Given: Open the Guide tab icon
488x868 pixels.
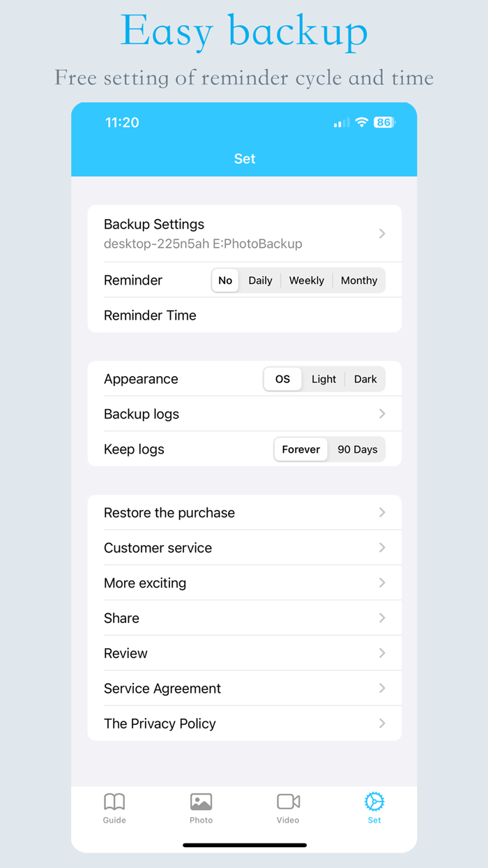Looking at the screenshot, I should [114, 801].
